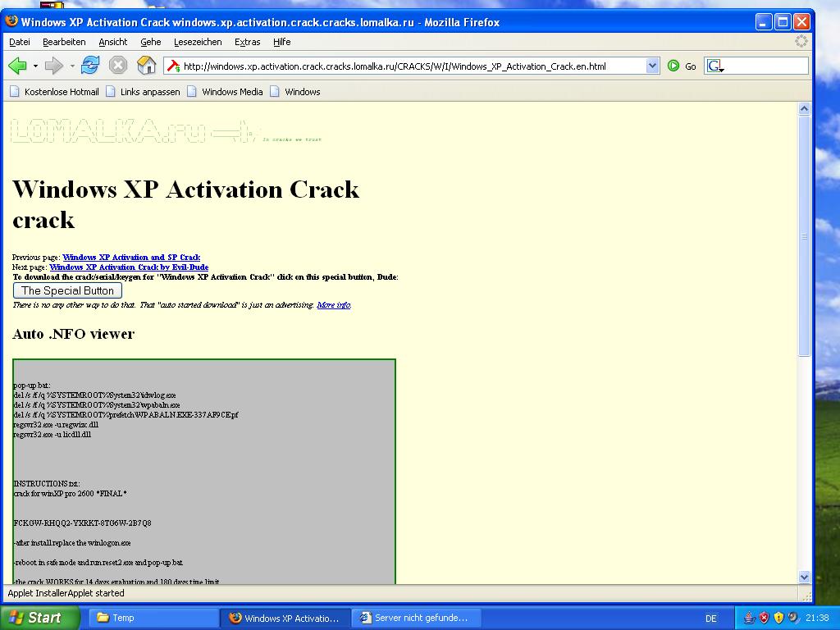Viewport: 840px width, 630px height.
Task: Click the grey Forward arrow
Action: click(x=53, y=66)
